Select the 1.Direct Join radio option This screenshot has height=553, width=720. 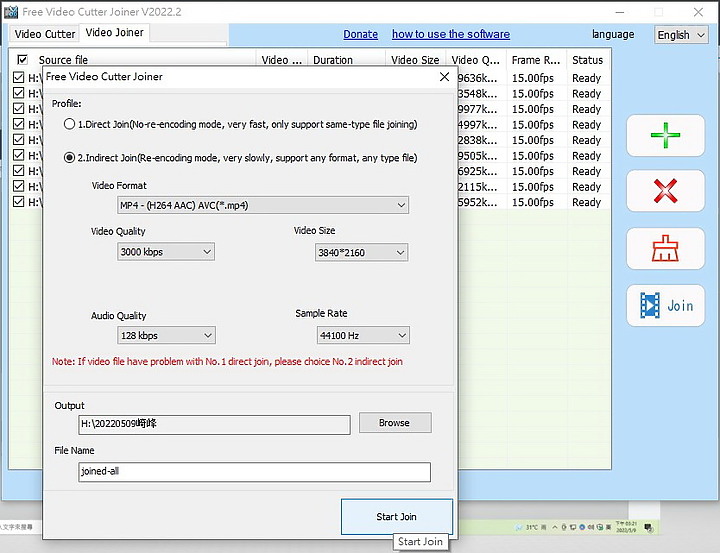tap(69, 124)
